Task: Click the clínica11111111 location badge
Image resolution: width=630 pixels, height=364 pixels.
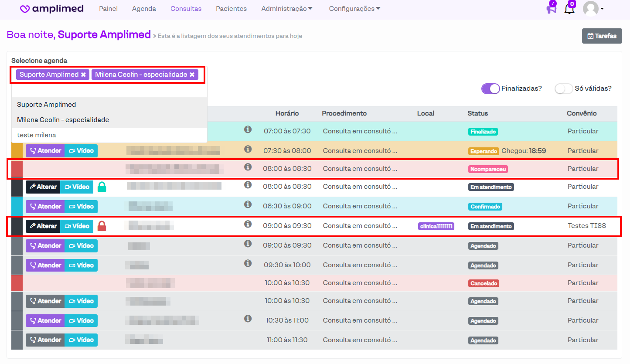Action: click(436, 226)
